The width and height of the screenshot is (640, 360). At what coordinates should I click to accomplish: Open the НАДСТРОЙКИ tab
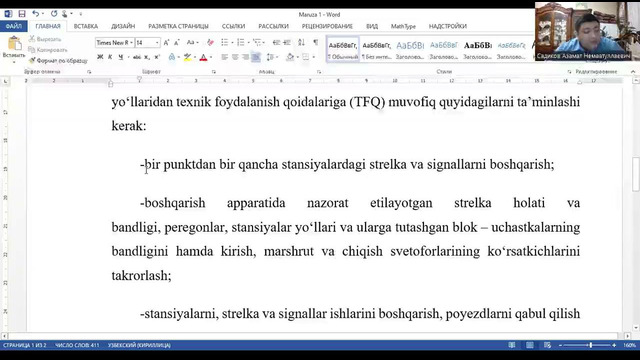point(447,26)
